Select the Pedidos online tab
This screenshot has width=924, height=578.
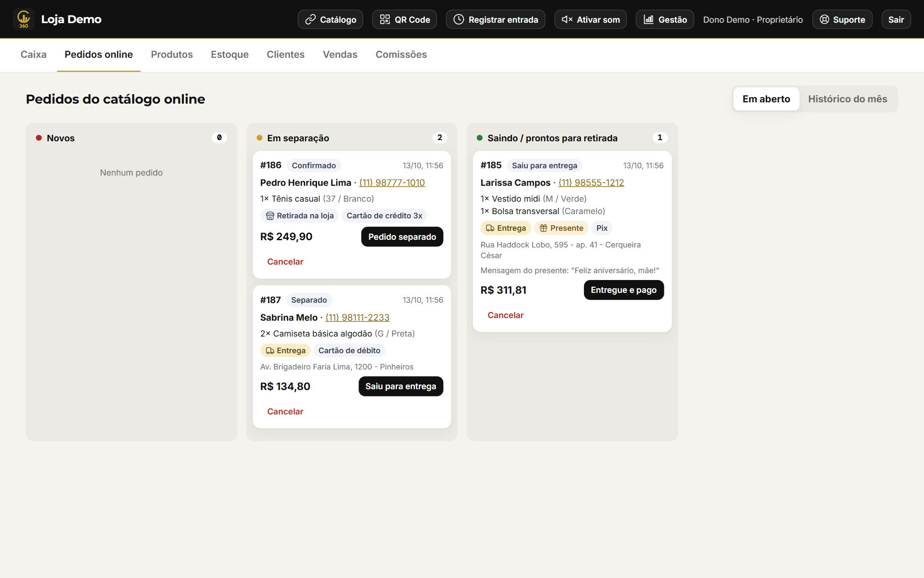point(98,54)
